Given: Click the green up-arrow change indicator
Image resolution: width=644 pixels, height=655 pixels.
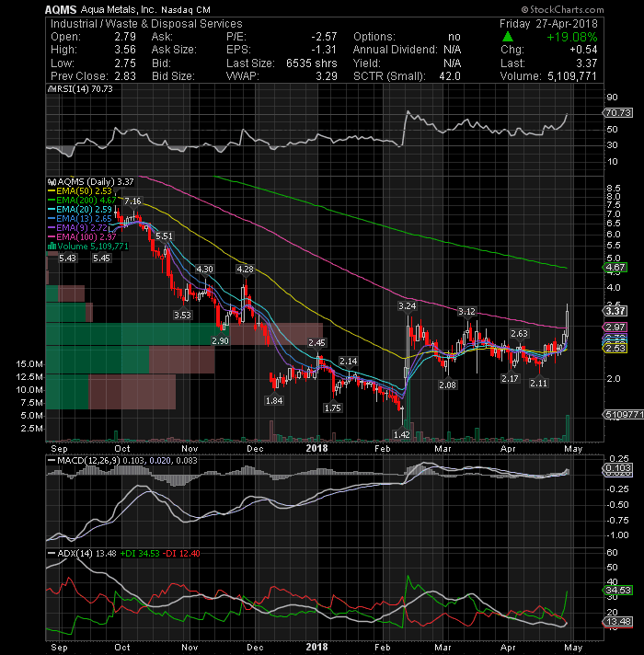Looking at the screenshot, I should pos(508,37).
